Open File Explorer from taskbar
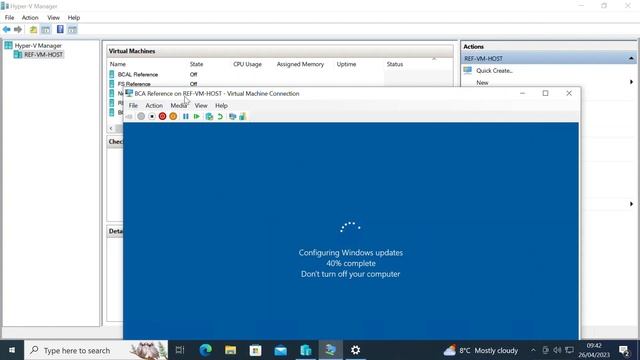 click(x=231, y=350)
